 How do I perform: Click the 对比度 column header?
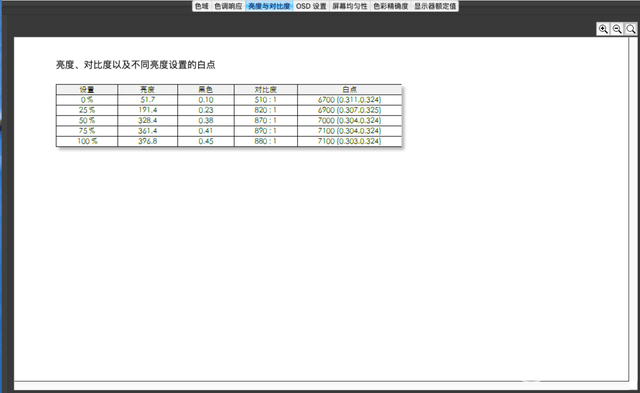tap(266, 89)
